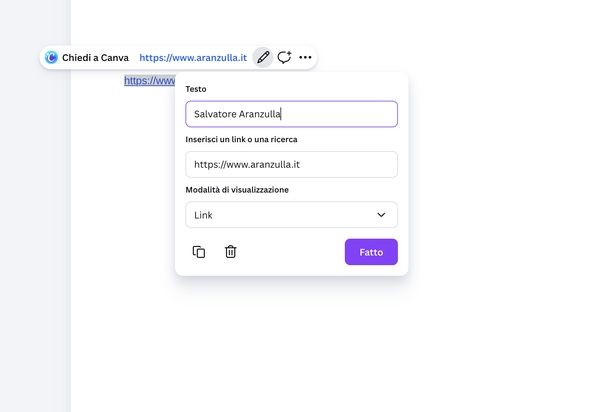Open the www.aranzulla.it link in toolbar
The width and height of the screenshot is (610, 412).
193,58
